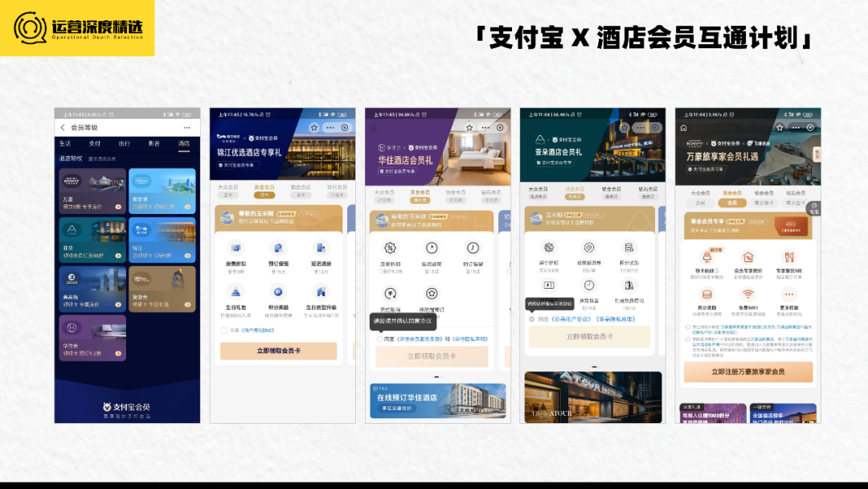Select second agreement radio on 万豪 page

tap(687, 339)
